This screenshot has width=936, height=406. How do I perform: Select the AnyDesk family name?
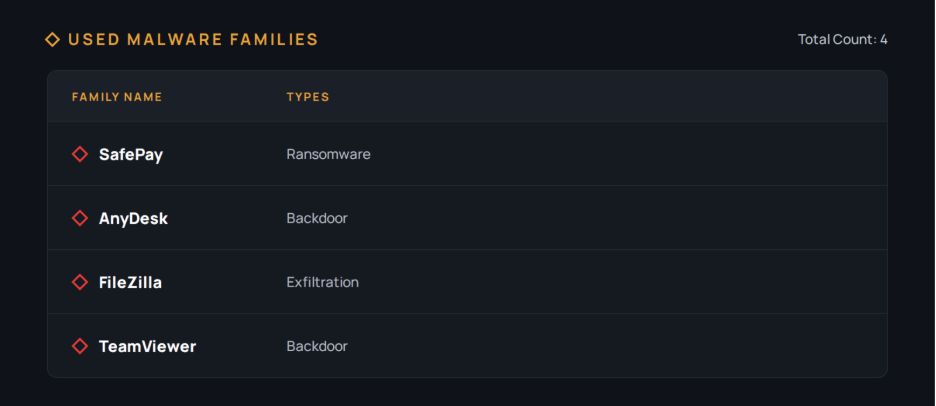pos(133,219)
